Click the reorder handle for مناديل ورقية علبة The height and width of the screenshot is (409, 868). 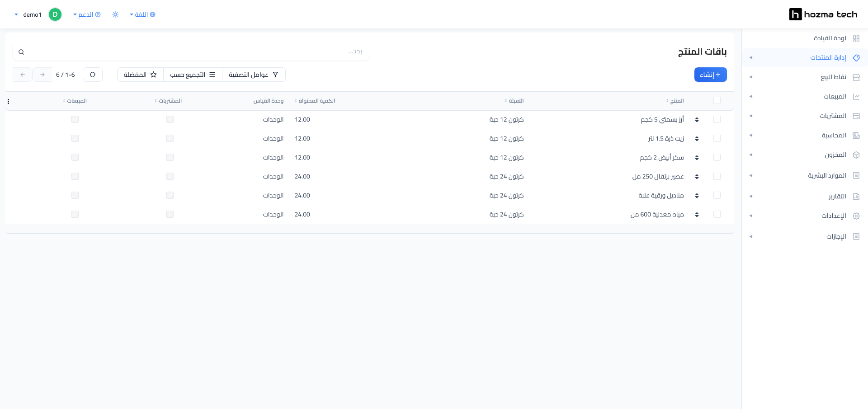point(697,196)
